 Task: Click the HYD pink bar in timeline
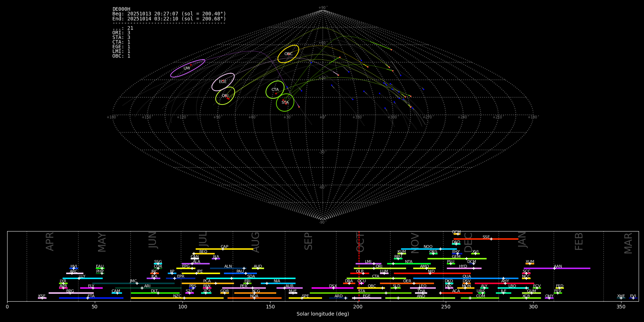pyautogui.click(x=464, y=268)
